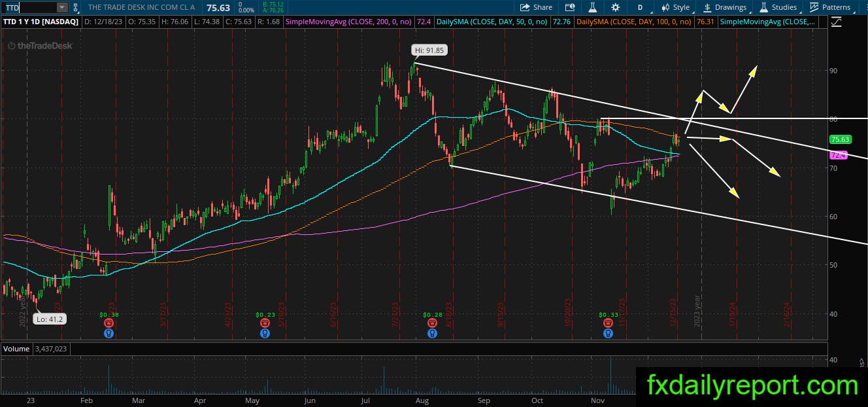Click the Volume study label
This screenshot has width=868, height=407.
[16, 349]
